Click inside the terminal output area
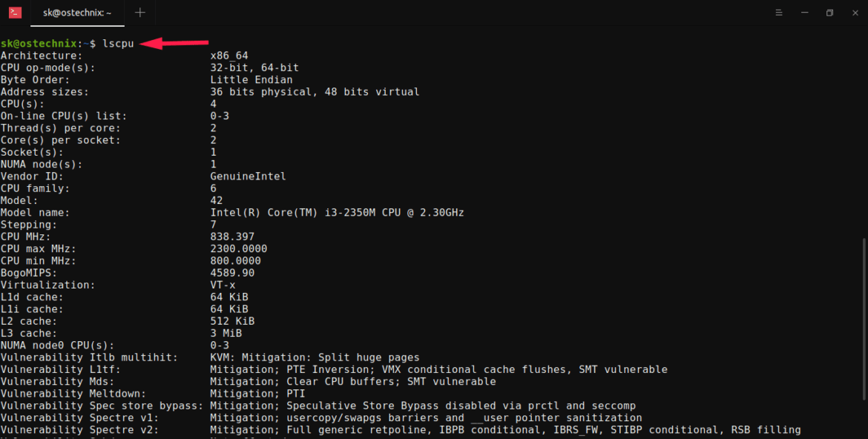The width and height of the screenshot is (868, 439). click(x=445, y=222)
